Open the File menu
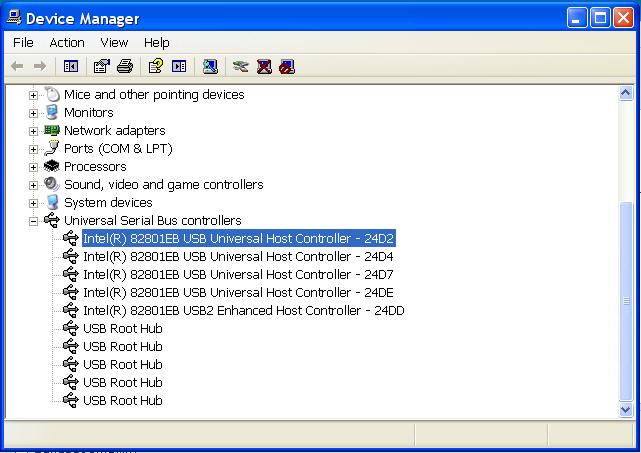This screenshot has height=453, width=641. 23,43
